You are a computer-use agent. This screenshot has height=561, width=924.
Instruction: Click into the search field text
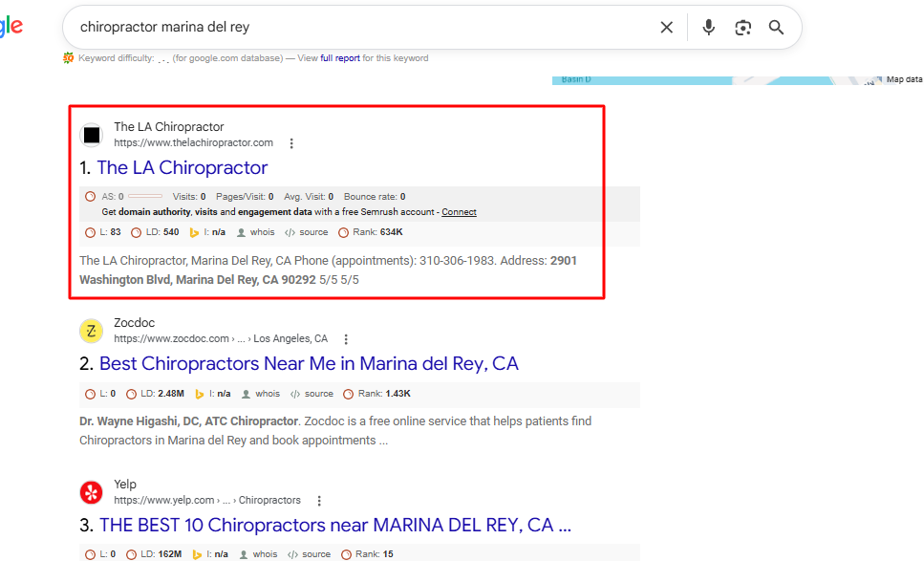(165, 27)
